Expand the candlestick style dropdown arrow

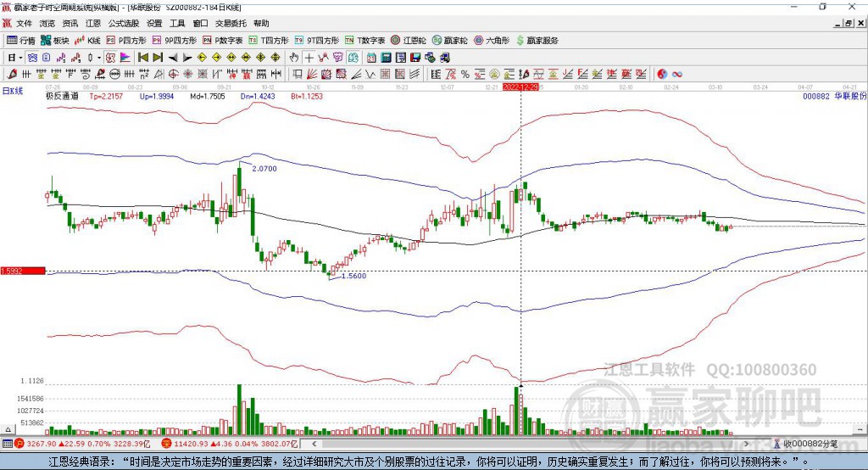pyautogui.click(x=99, y=58)
